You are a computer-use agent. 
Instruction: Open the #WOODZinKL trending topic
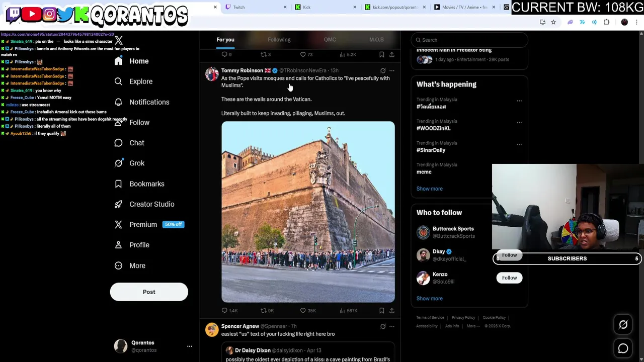(x=433, y=128)
